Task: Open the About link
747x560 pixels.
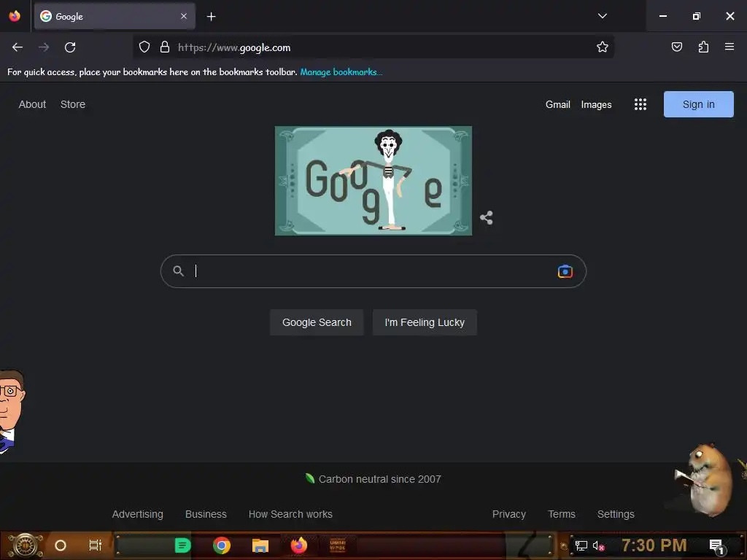Action: coord(32,104)
